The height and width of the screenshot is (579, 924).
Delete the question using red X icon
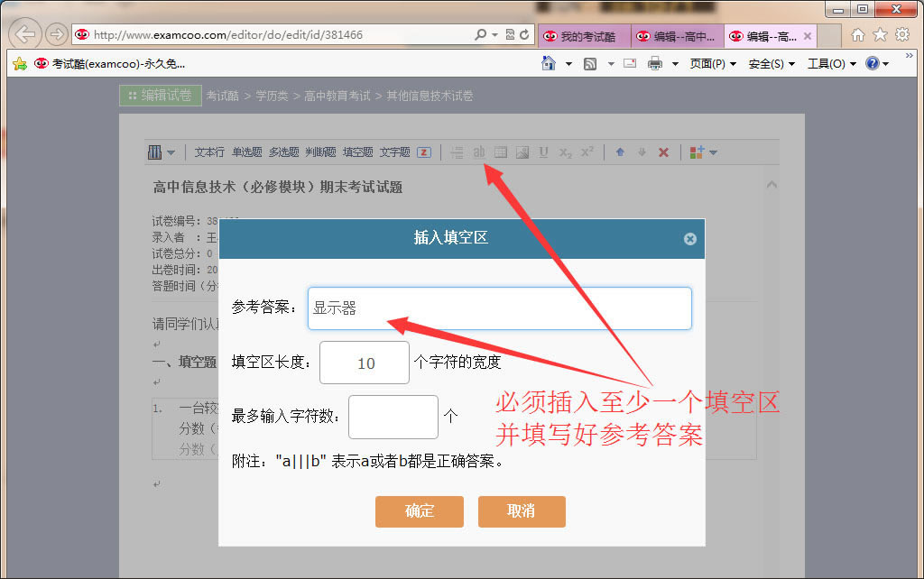click(663, 152)
